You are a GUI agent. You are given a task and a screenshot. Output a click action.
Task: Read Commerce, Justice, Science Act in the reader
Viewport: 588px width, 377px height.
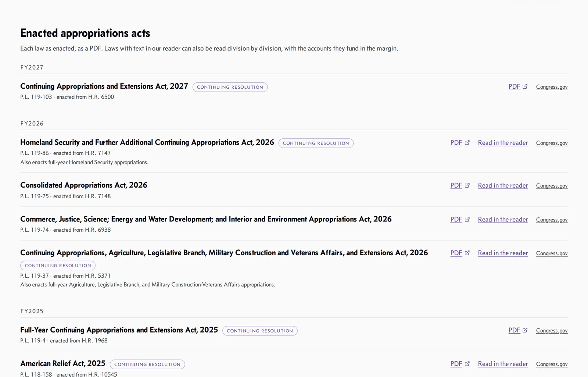503,219
